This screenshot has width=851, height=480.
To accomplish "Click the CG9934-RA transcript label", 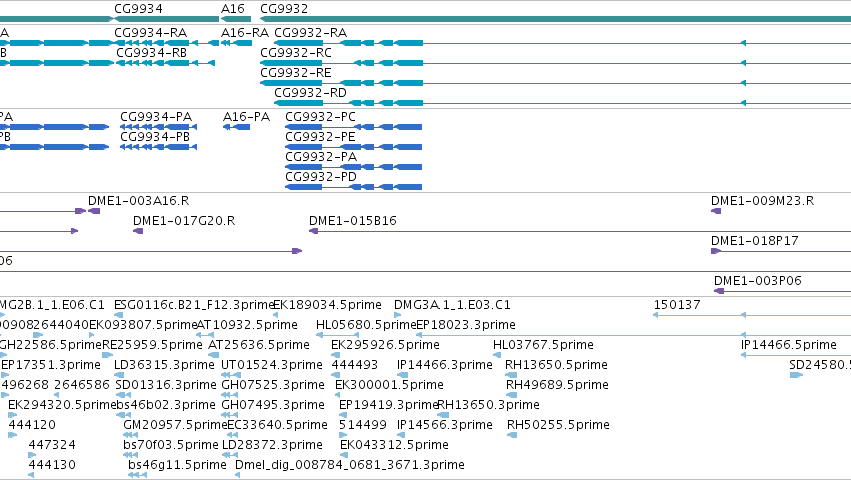I will 150,33.
